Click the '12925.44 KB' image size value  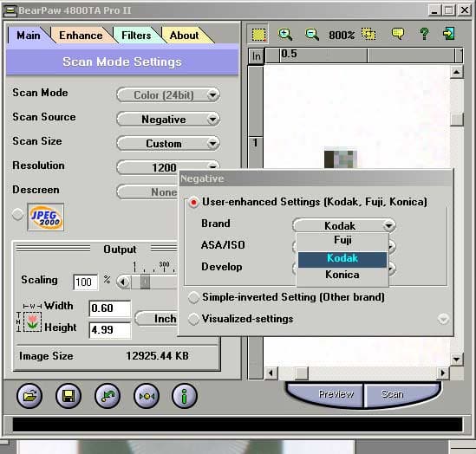point(157,356)
